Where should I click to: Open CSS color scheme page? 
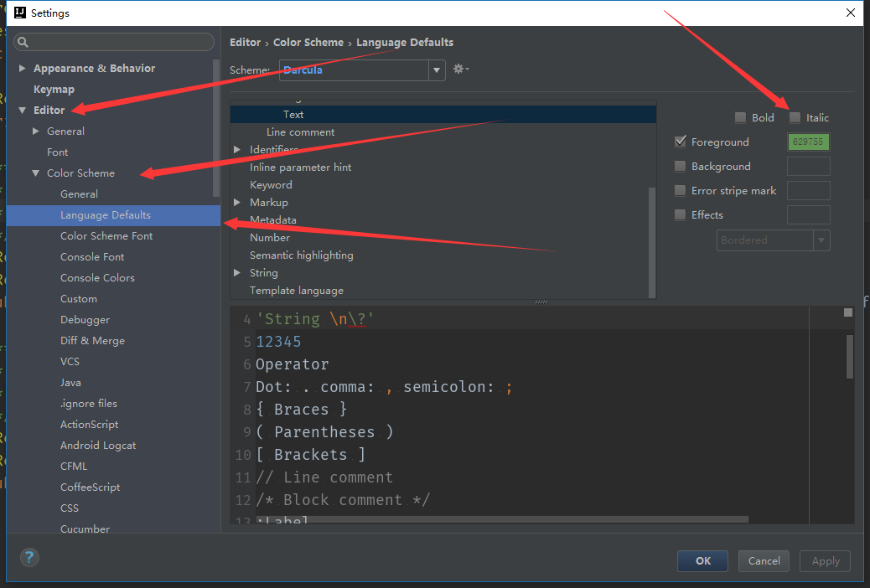[x=70, y=508]
